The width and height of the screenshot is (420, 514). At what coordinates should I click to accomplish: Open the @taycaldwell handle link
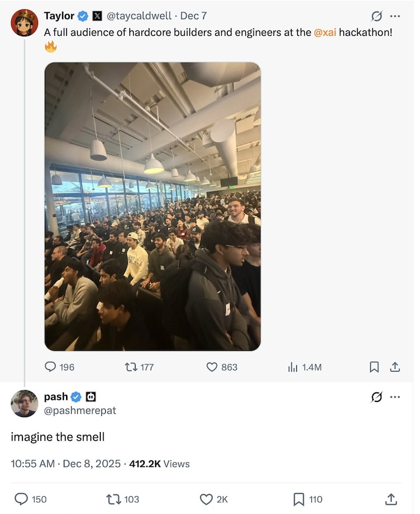(139, 16)
